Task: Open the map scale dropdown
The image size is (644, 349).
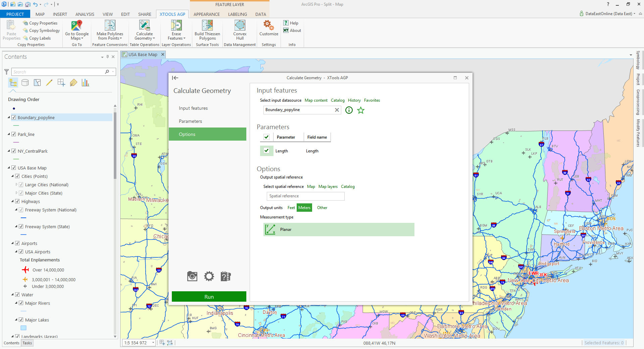Action: [x=153, y=343]
